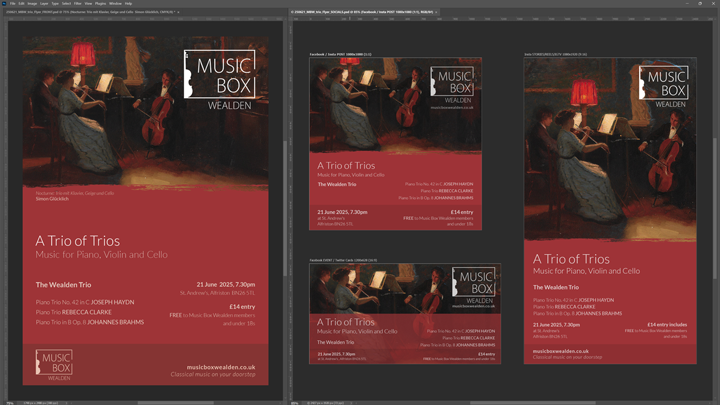Click the right document's status bar size info
The height and width of the screenshot is (405, 720).
tap(325, 403)
